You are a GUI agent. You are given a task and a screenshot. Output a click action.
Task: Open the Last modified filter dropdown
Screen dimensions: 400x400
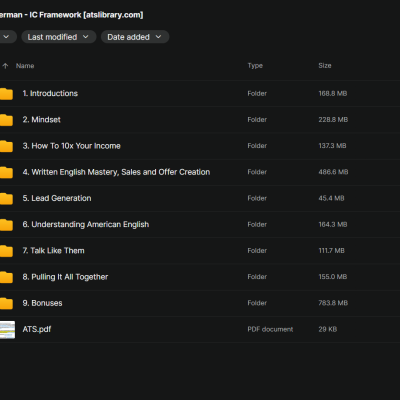pos(59,37)
